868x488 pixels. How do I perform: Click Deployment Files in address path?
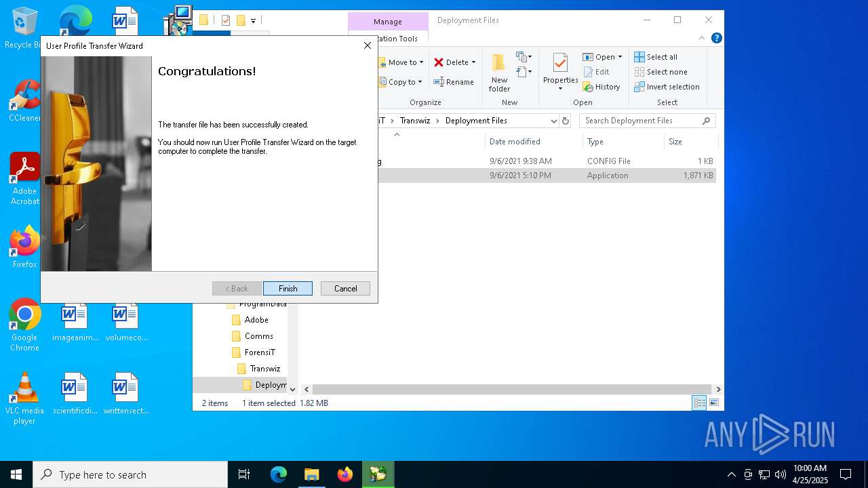pos(476,121)
